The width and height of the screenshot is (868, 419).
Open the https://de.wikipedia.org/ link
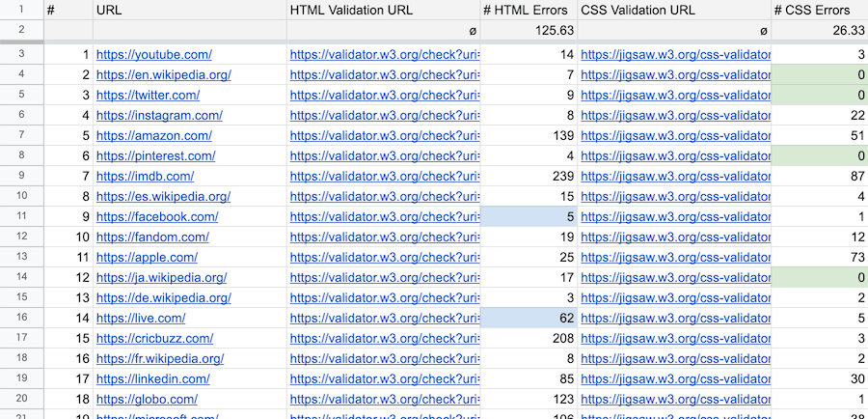163,297
